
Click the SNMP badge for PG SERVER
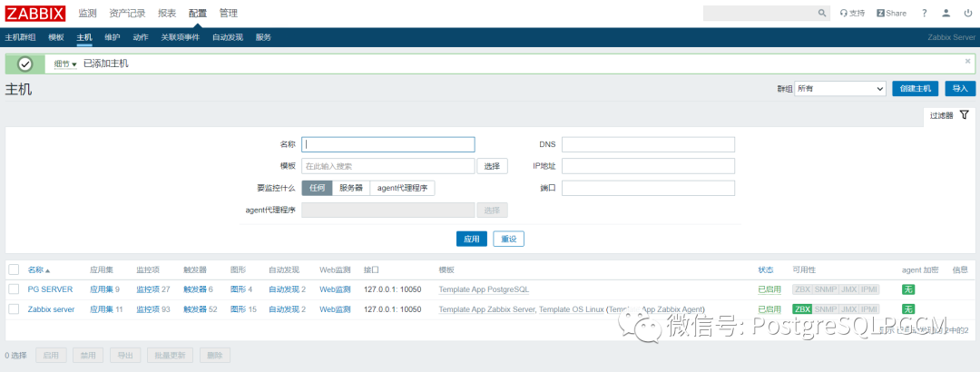tap(825, 289)
